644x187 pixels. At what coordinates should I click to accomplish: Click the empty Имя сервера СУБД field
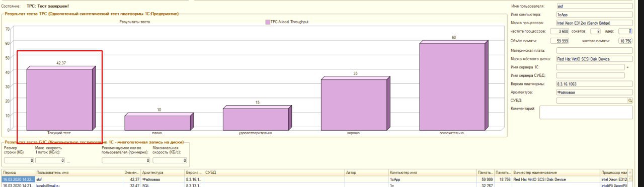[590, 75]
